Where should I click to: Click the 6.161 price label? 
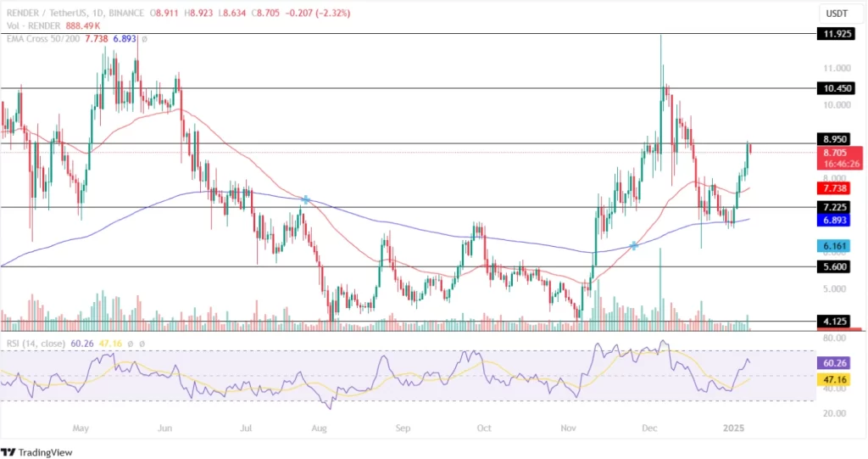(835, 245)
